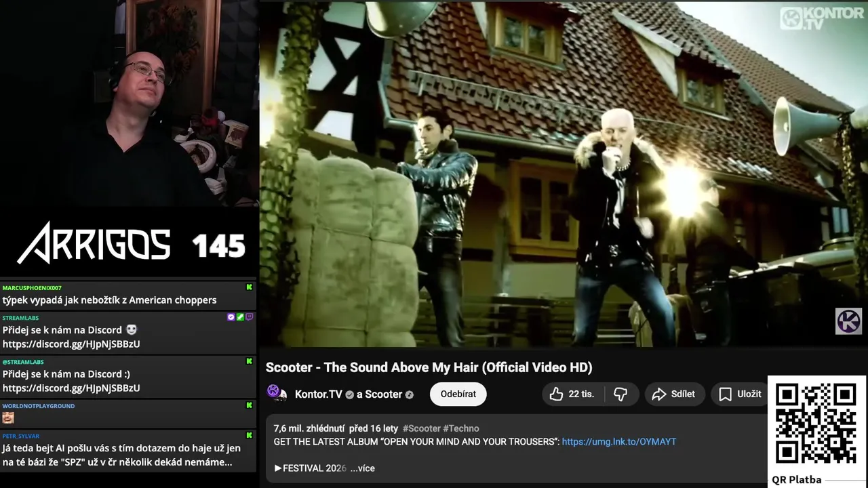Click the Sdílet share button
This screenshot has width=868, height=488.
674,394
